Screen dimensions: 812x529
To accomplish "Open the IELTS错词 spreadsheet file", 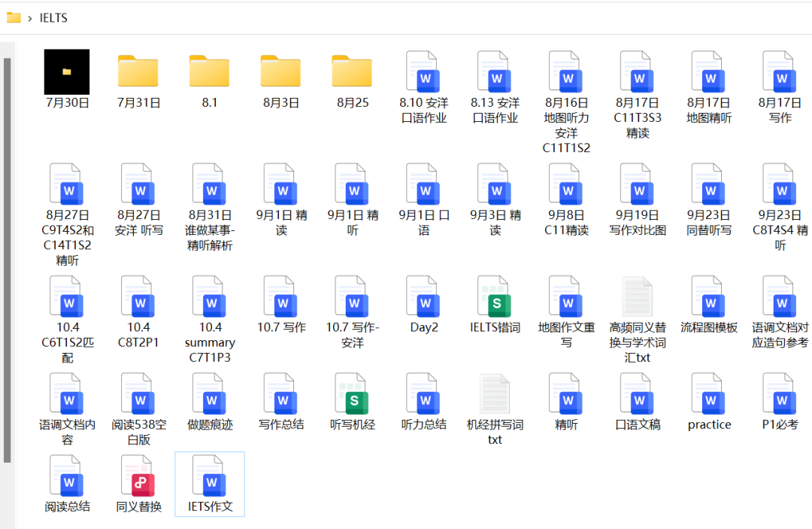I will click(495, 296).
